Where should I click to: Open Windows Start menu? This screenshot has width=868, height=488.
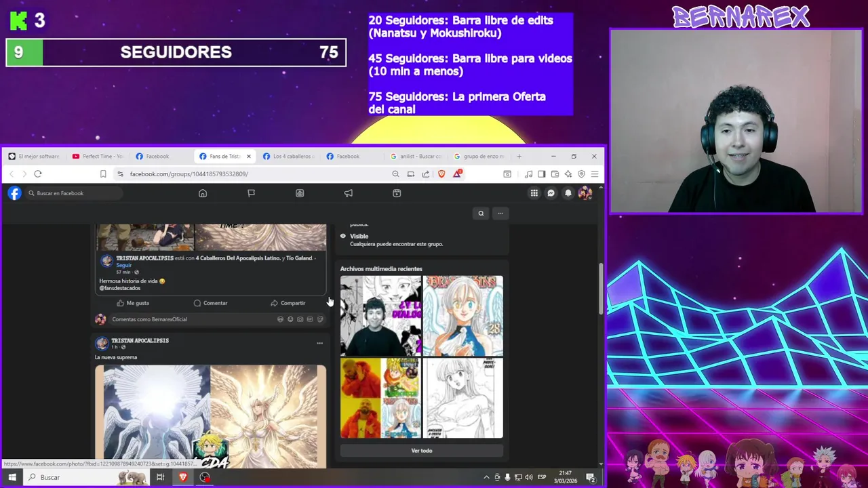tap(12, 477)
